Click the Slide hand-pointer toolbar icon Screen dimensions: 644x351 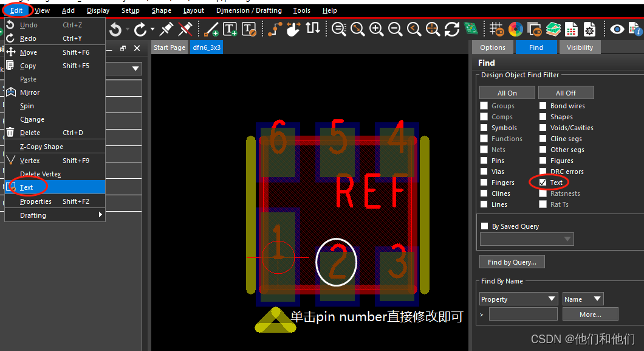[x=293, y=29]
